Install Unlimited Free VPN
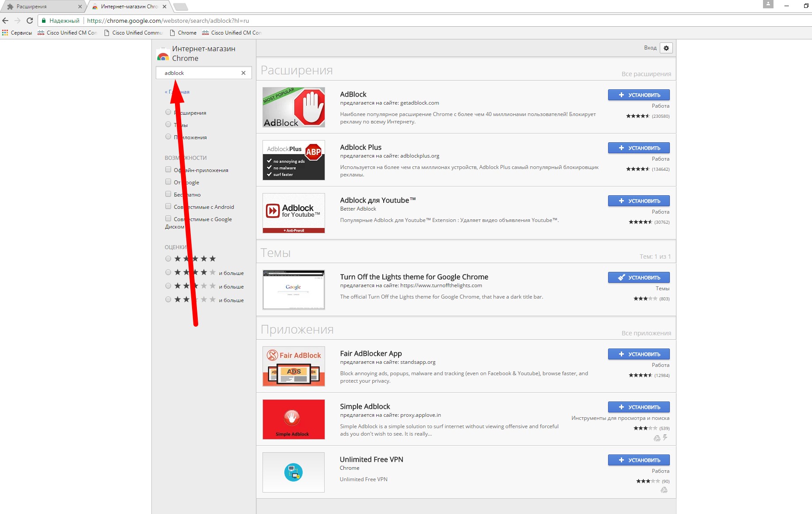812x514 pixels. coord(639,460)
